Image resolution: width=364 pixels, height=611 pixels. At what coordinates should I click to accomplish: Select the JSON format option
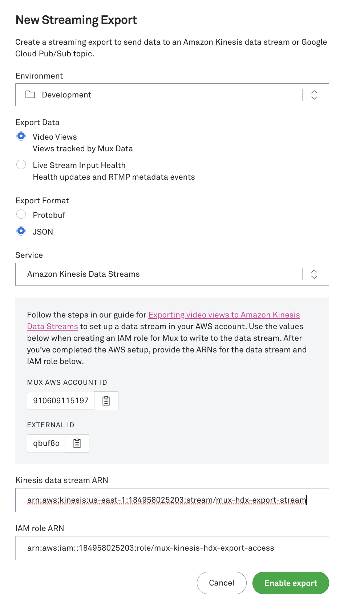coord(21,231)
